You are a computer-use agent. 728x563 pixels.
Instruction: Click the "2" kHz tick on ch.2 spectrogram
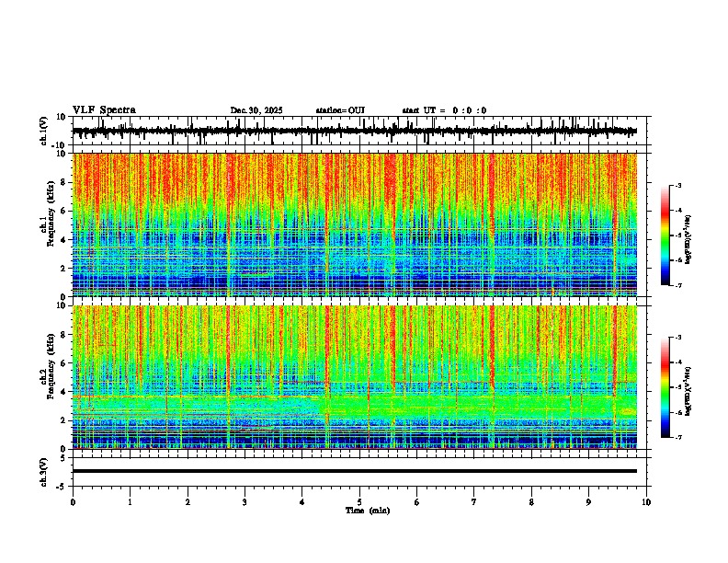pyautogui.click(x=64, y=420)
